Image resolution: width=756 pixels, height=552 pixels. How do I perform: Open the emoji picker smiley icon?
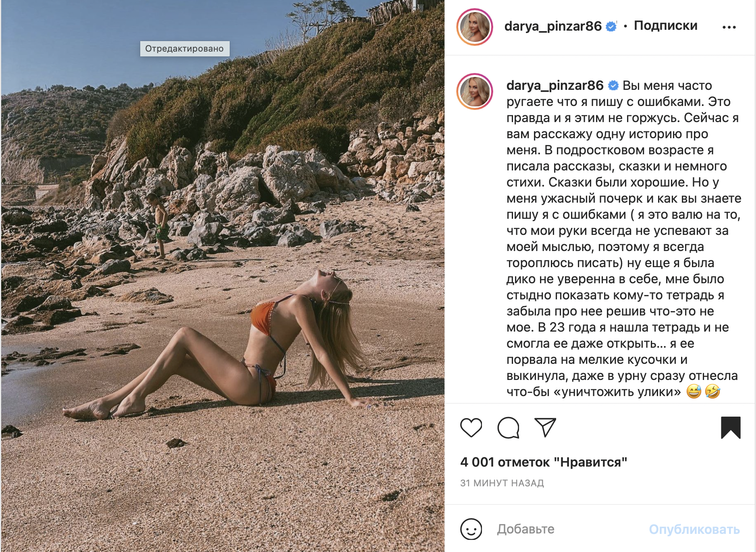(x=471, y=529)
